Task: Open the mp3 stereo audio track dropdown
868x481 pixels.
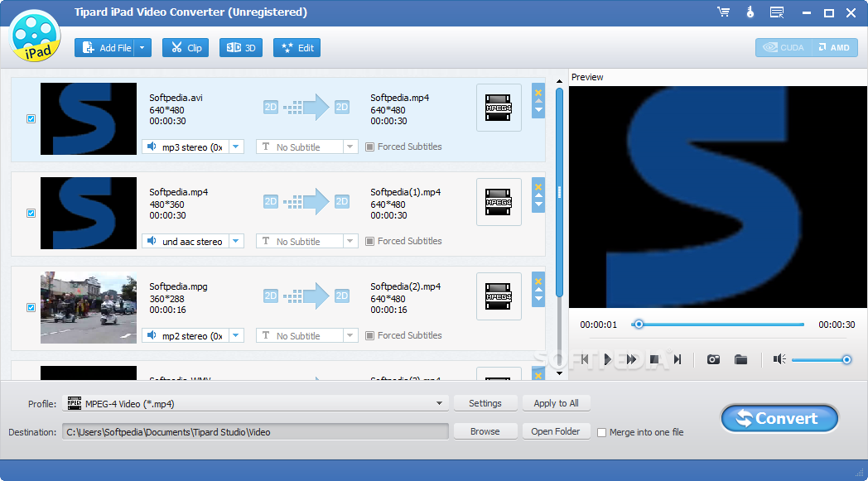Action: click(x=236, y=147)
